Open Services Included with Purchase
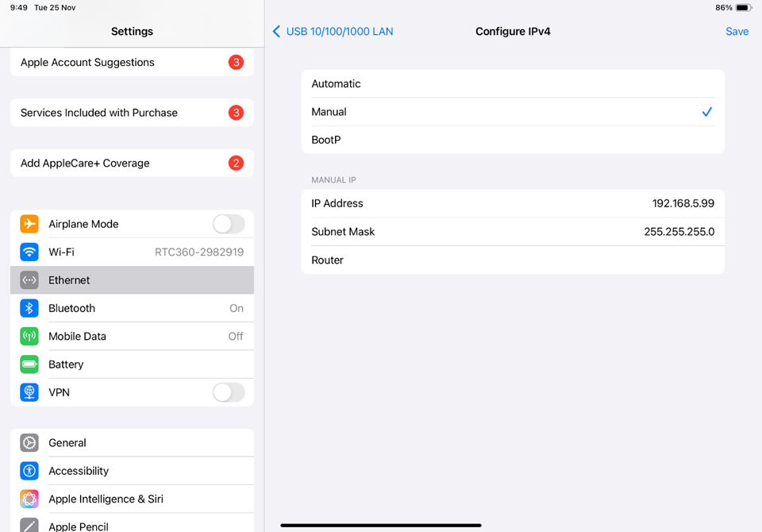 pyautogui.click(x=132, y=113)
